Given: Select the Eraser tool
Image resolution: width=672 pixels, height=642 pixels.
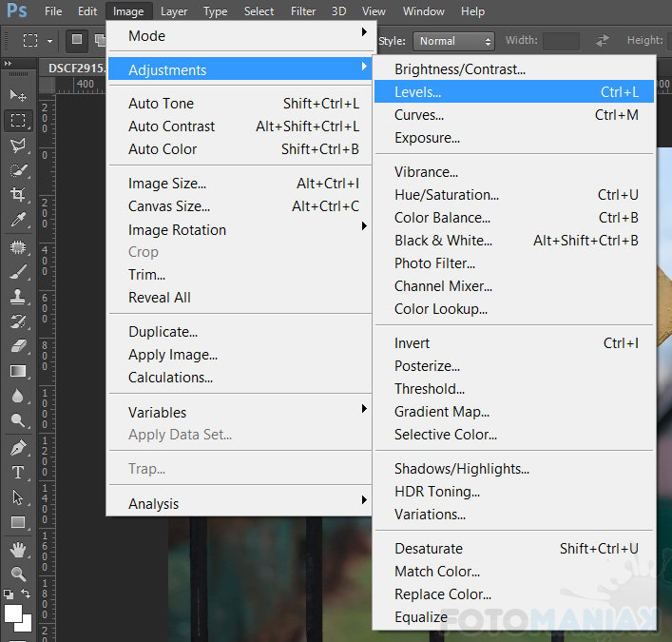Looking at the screenshot, I should pos(18,346).
